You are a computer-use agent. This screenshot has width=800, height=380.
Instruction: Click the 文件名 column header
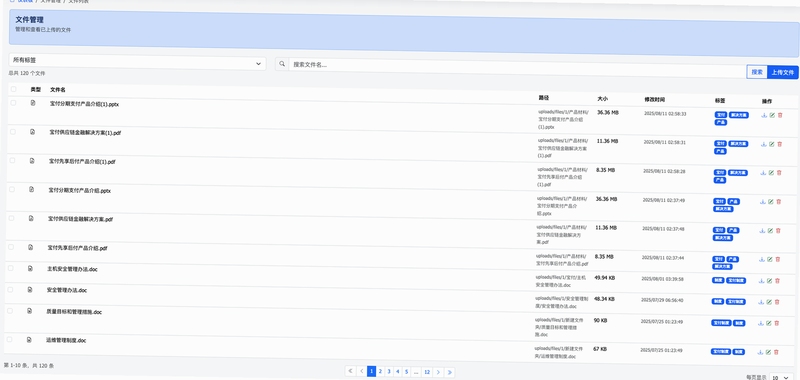pos(58,90)
